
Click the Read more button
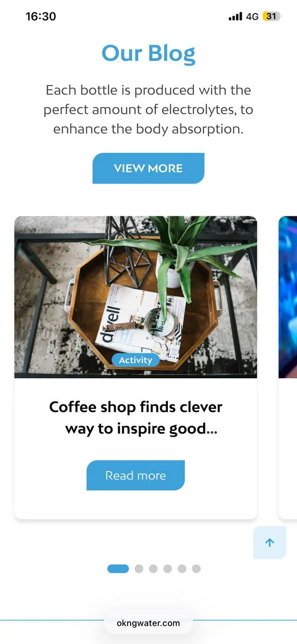point(136,475)
